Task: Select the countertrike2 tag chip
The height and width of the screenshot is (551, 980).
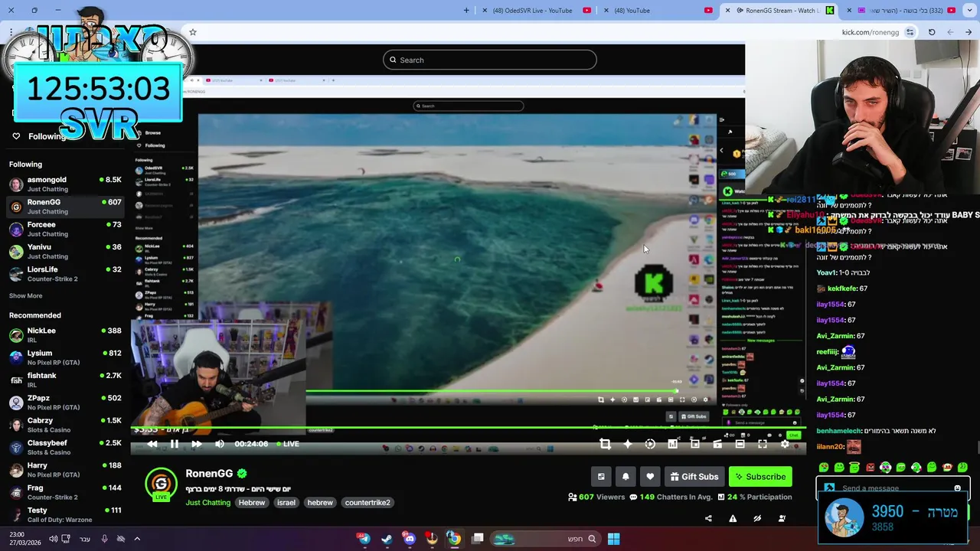Action: [367, 503]
